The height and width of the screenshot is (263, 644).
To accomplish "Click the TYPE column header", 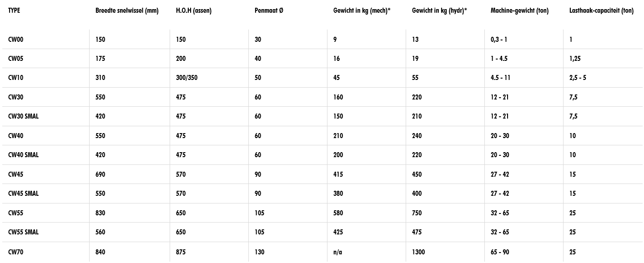I will coord(14,10).
